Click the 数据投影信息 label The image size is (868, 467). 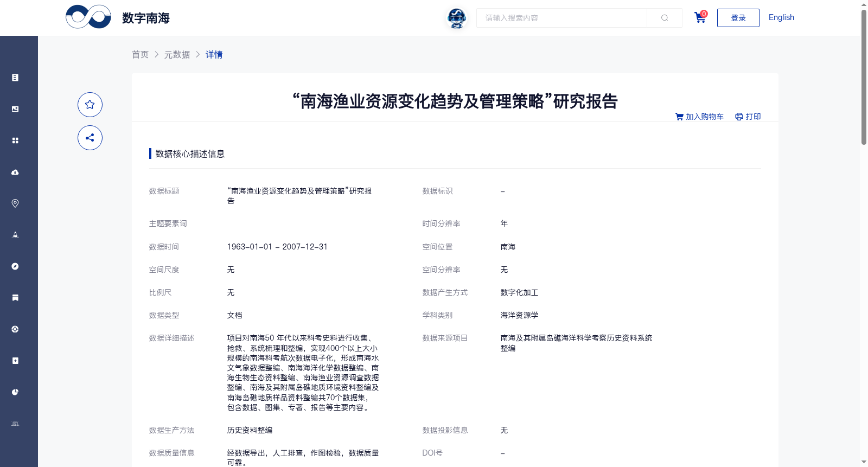pyautogui.click(x=445, y=430)
